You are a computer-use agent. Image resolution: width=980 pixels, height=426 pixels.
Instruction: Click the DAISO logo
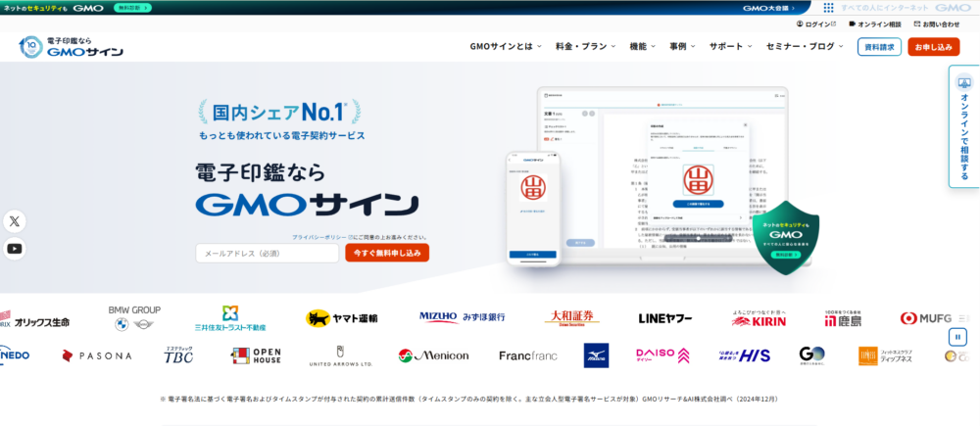(663, 355)
